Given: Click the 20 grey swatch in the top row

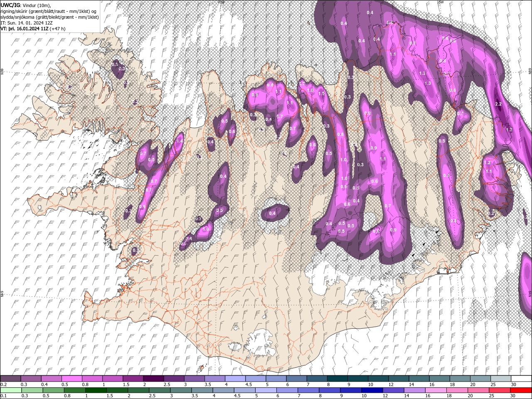Looking at the screenshot, I should 480,379.
